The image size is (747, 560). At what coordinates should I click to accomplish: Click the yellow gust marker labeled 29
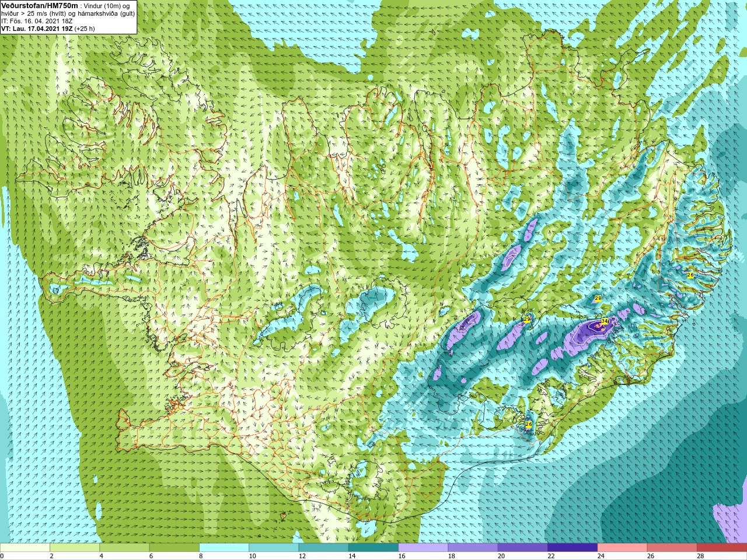tap(527, 320)
